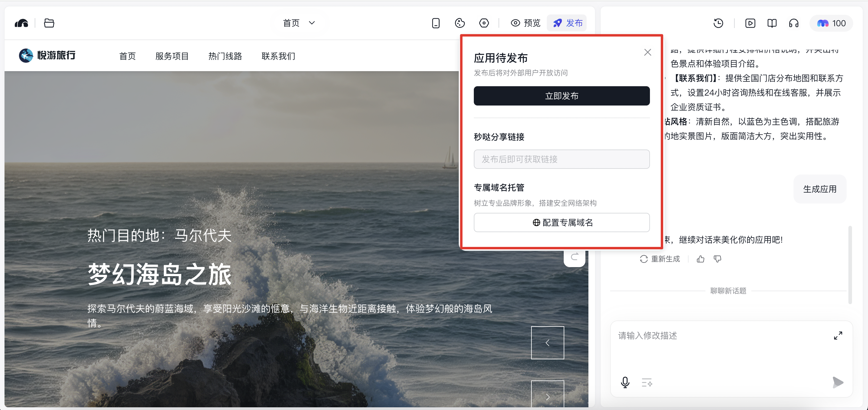The height and width of the screenshot is (410, 868).
Task: Click the 悦游旅行 site logo
Action: [x=47, y=55]
